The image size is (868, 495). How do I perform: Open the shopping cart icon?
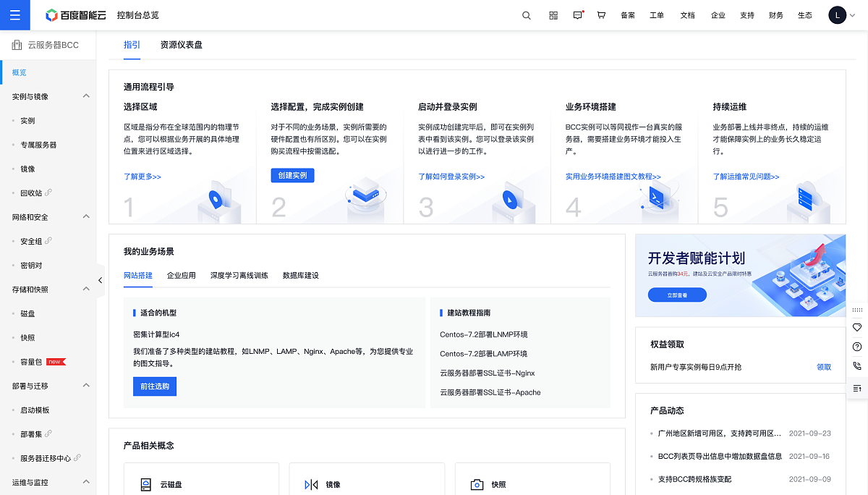pyautogui.click(x=601, y=15)
